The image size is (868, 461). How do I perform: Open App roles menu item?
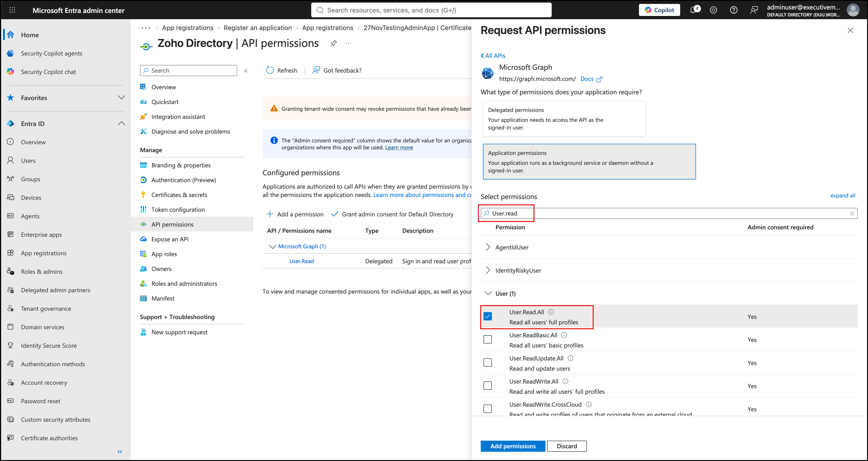[164, 254]
